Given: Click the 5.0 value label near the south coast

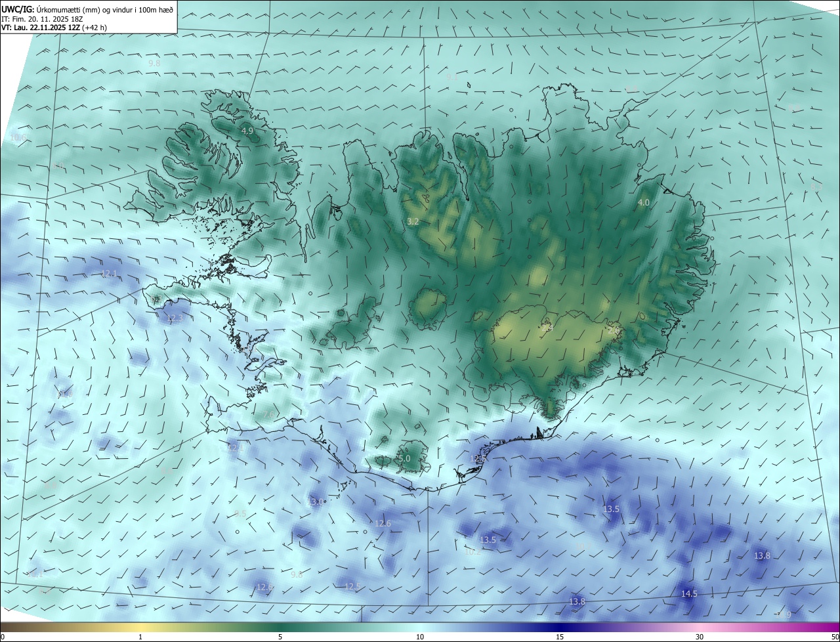Looking at the screenshot, I should pyautogui.click(x=404, y=458).
